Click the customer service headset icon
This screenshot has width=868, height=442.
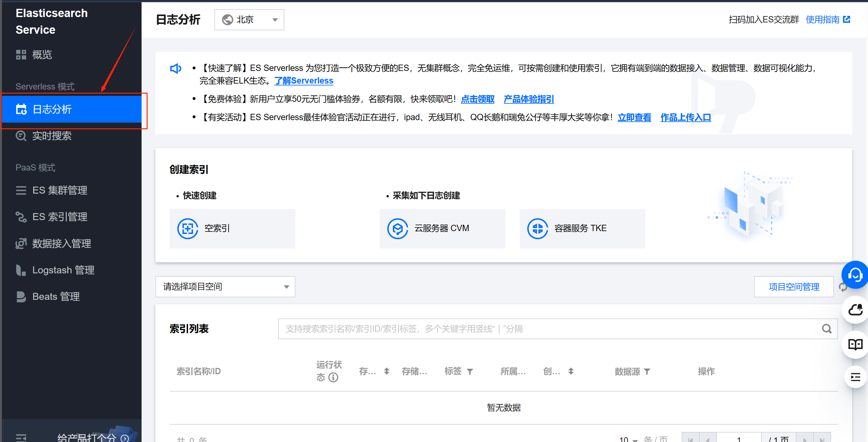854,275
